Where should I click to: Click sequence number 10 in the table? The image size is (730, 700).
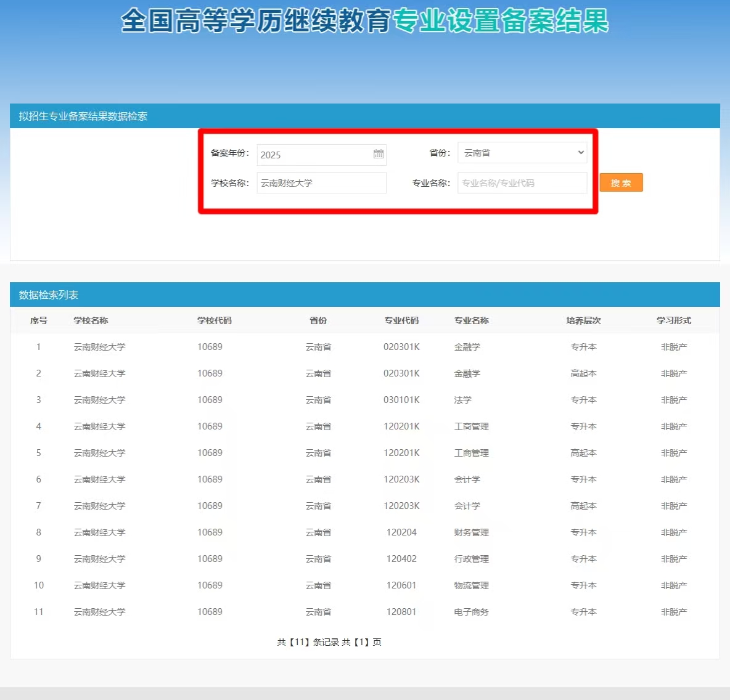39,585
